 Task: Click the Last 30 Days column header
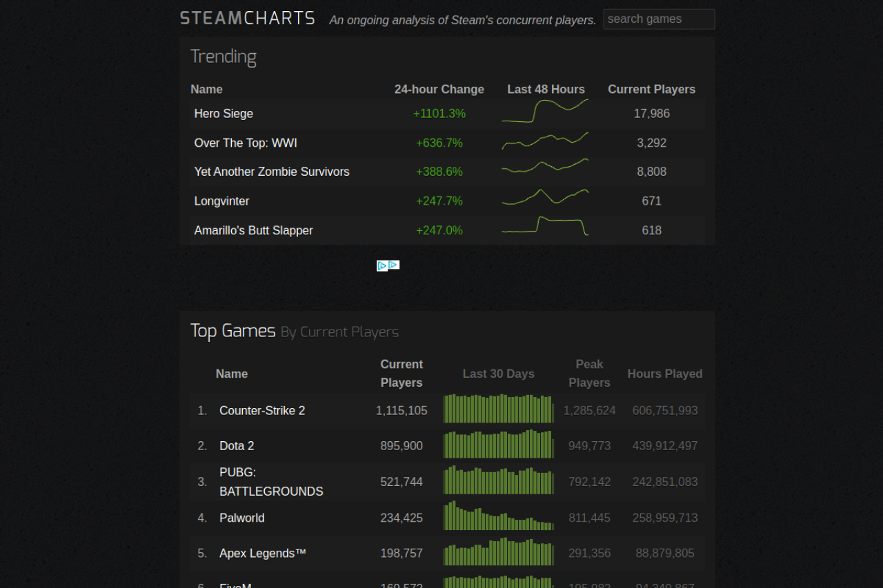(x=499, y=374)
